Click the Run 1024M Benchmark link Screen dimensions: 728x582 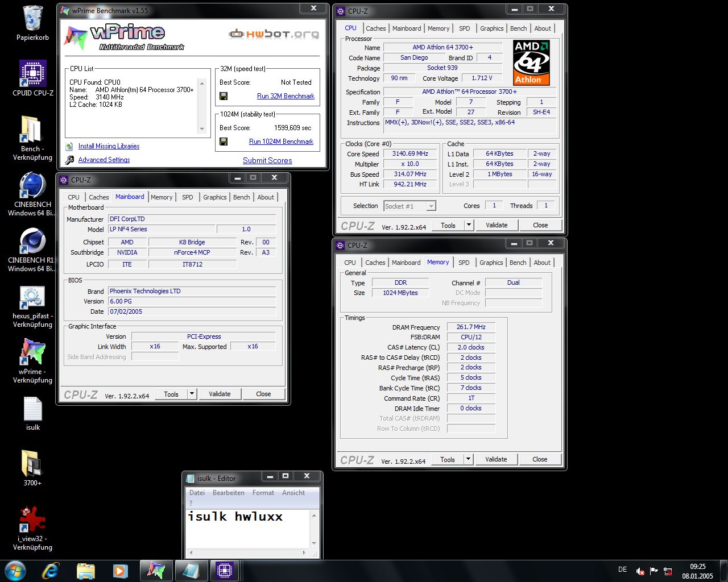click(x=281, y=142)
